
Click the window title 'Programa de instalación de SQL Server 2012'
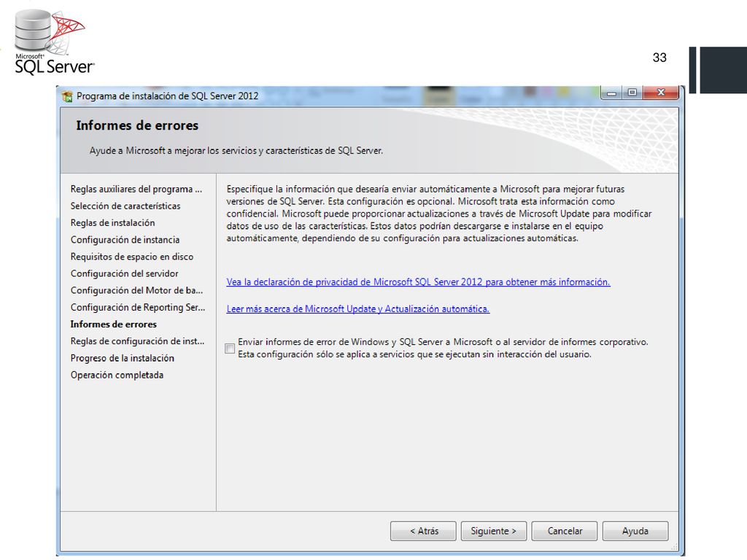167,96
